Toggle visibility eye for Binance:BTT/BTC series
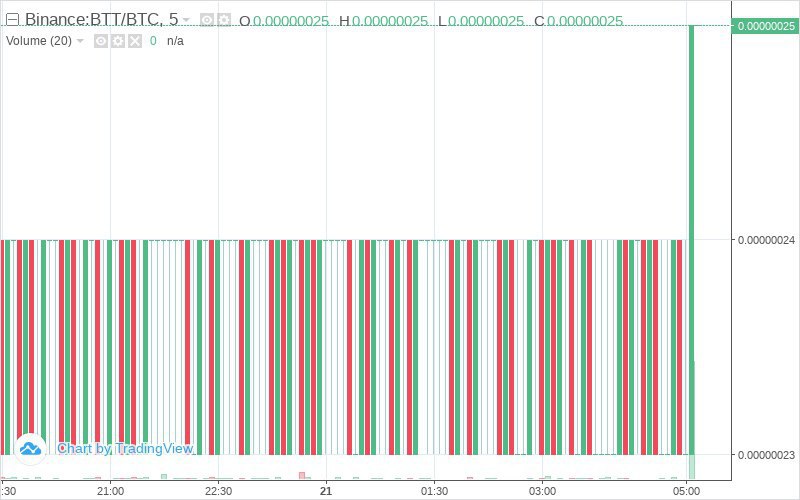Screen dimensions: 800x500 coord(207,20)
